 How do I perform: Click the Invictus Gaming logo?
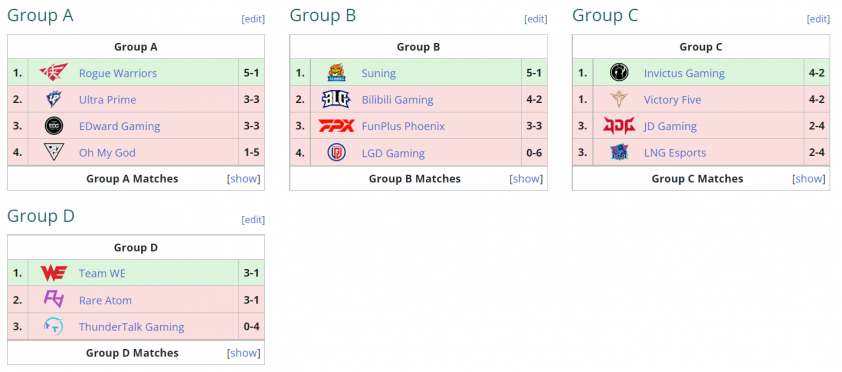pos(619,72)
